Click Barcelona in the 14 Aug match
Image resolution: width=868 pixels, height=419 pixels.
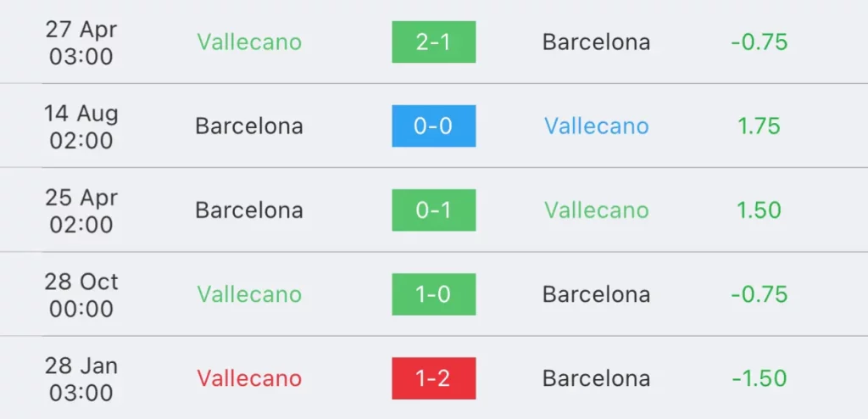click(249, 126)
